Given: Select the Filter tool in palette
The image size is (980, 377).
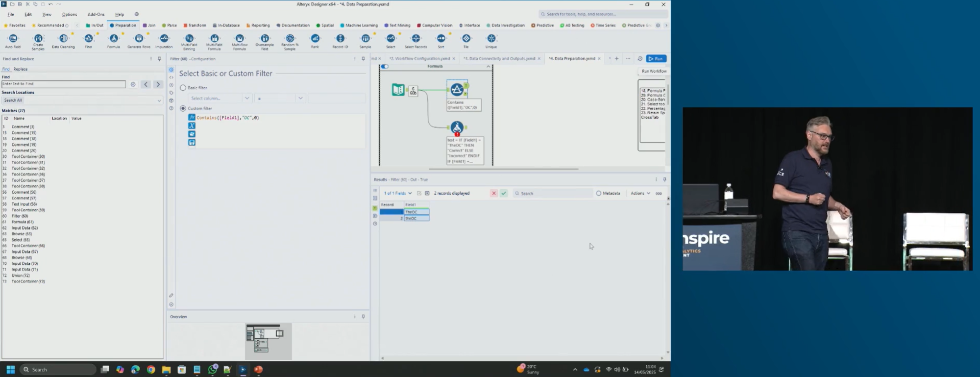Looking at the screenshot, I should coord(89,39).
